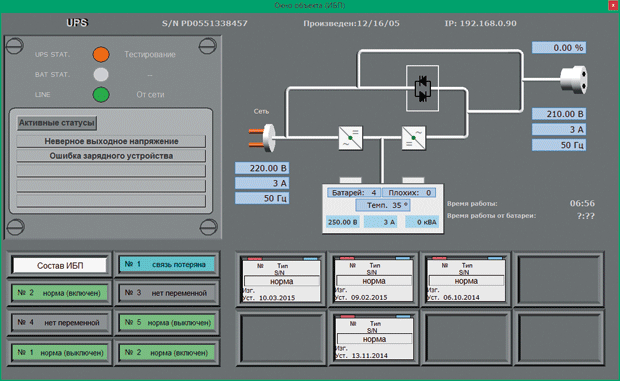Click output voltage value 210.00 В
Viewport: 620px width, 381px height.
pyautogui.click(x=559, y=114)
